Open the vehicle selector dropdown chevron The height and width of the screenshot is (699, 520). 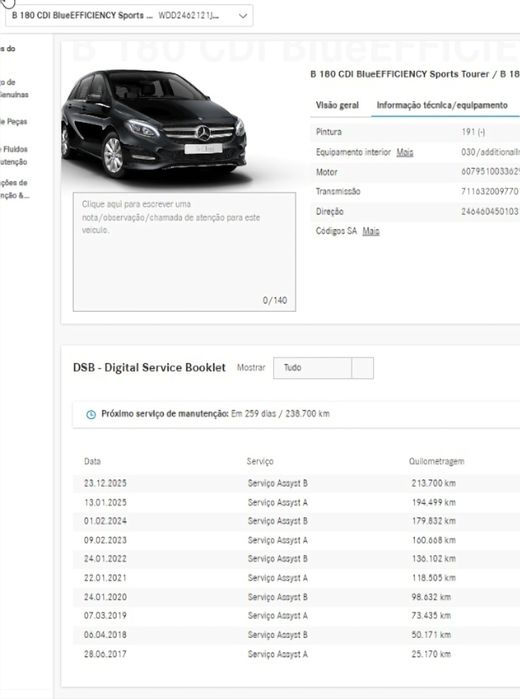click(x=243, y=16)
